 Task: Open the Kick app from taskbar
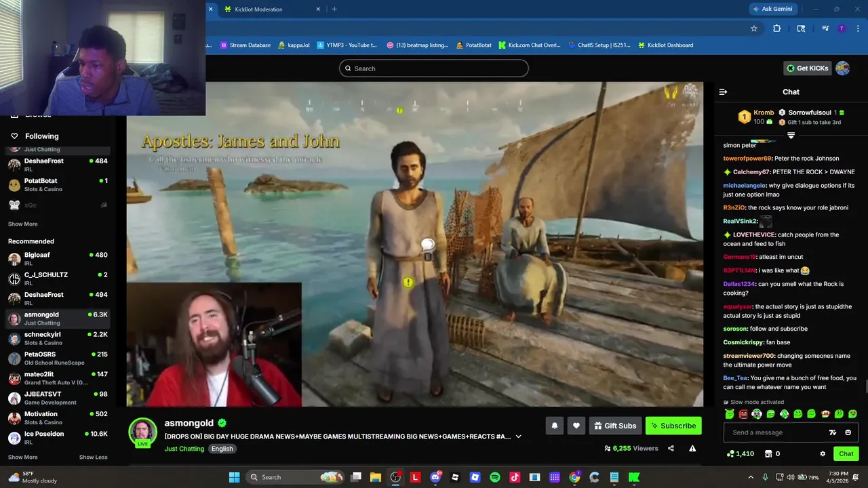[x=634, y=477]
